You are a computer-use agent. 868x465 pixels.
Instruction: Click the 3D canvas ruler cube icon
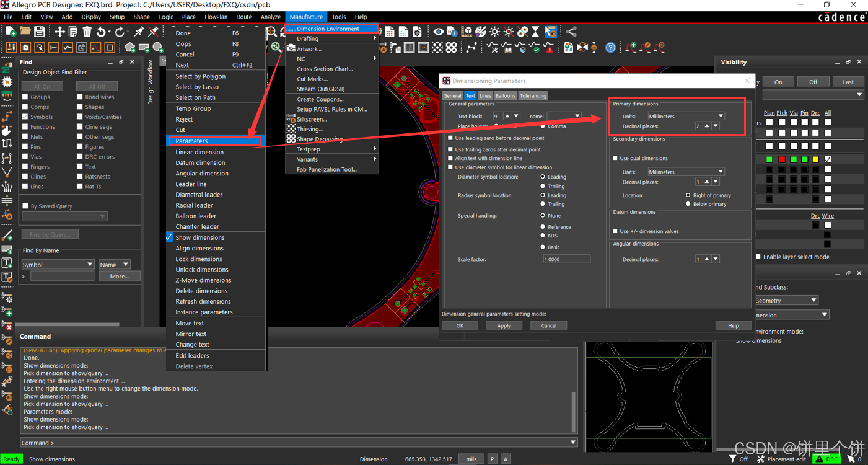click(x=467, y=32)
